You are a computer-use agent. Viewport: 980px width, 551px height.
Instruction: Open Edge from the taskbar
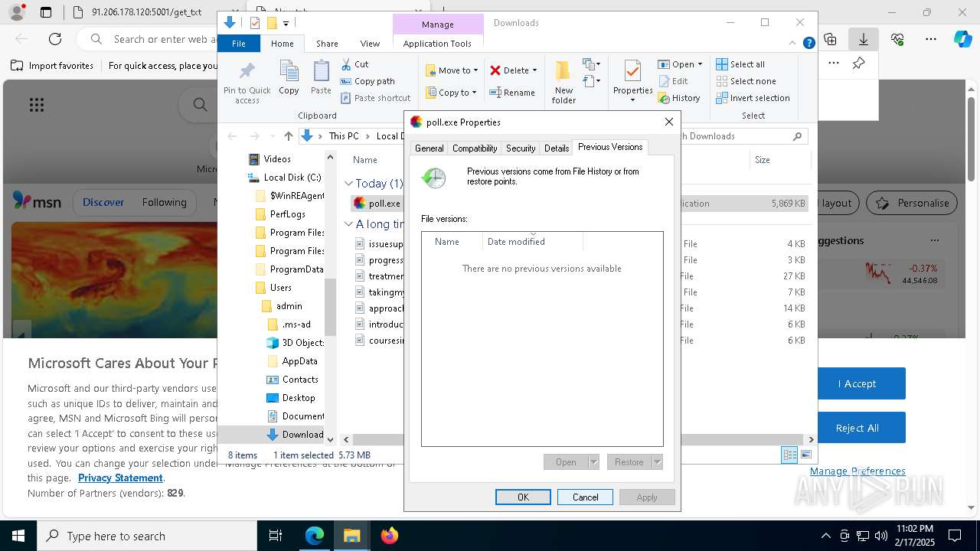pyautogui.click(x=315, y=536)
